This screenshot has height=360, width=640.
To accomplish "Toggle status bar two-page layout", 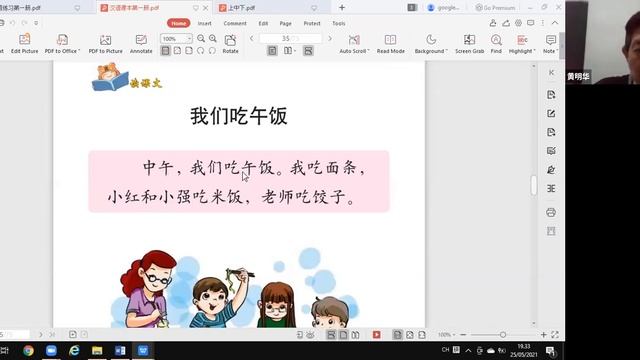I will (x=356, y=335).
